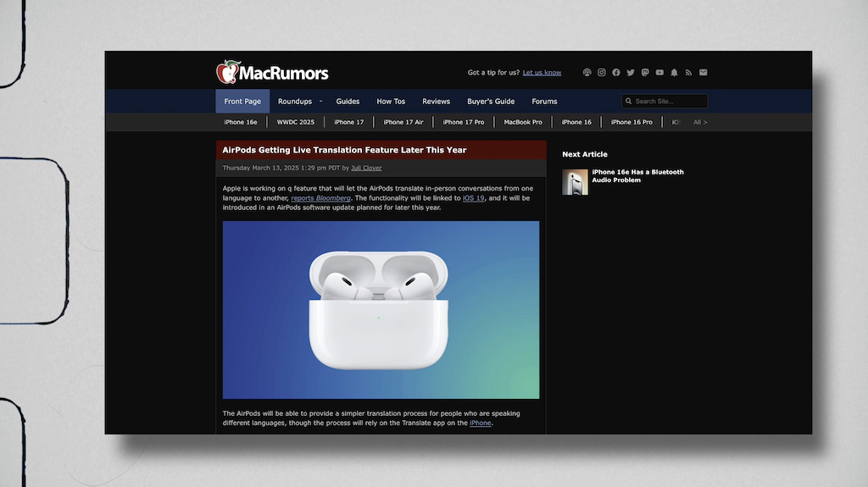The width and height of the screenshot is (868, 487).
Task: Expand the Roundups dropdown arrow
Action: coord(320,102)
